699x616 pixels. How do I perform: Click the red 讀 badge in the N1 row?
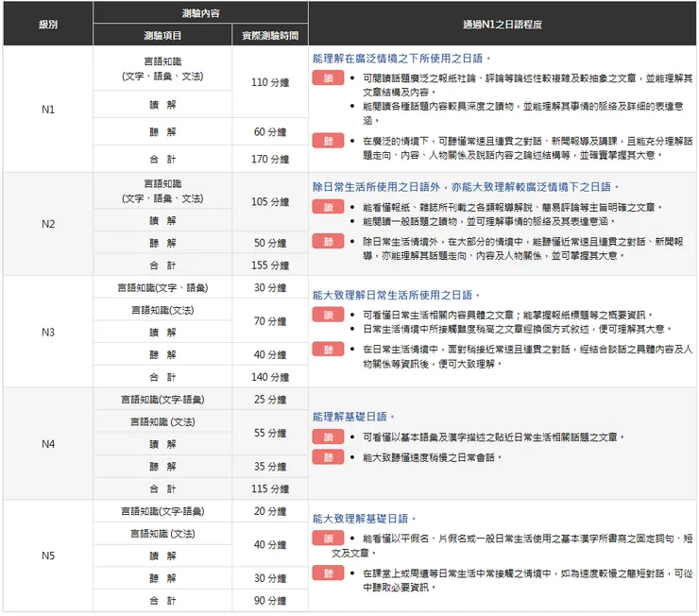coord(328,78)
